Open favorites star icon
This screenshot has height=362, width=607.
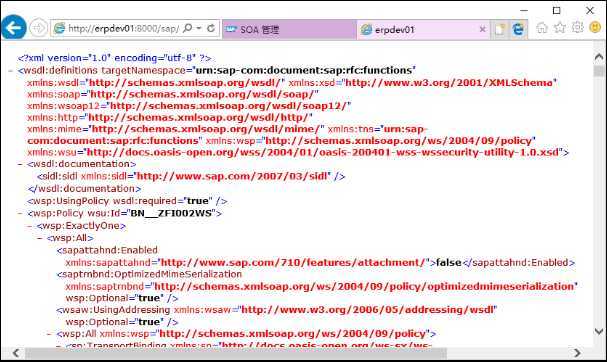pos(560,28)
